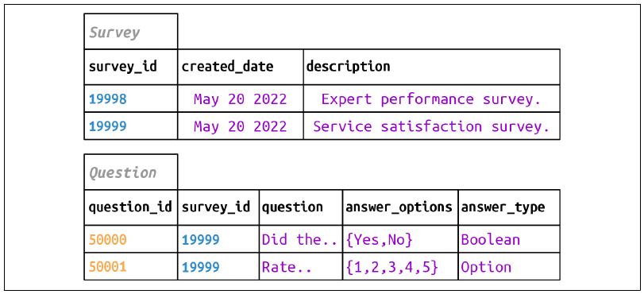The height and width of the screenshot is (294, 644).
Task: Select the survey_id column header in Survey table
Action: pyautogui.click(x=130, y=67)
